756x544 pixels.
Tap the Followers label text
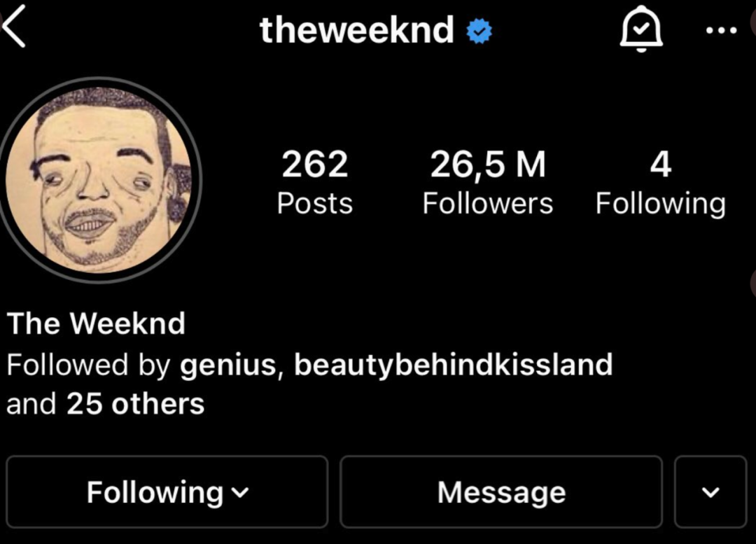pyautogui.click(x=487, y=204)
